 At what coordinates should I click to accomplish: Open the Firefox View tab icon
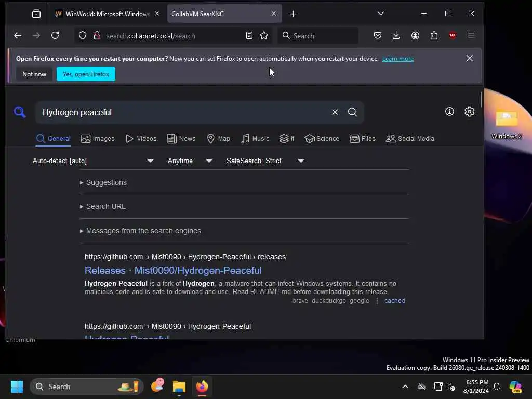point(36,14)
